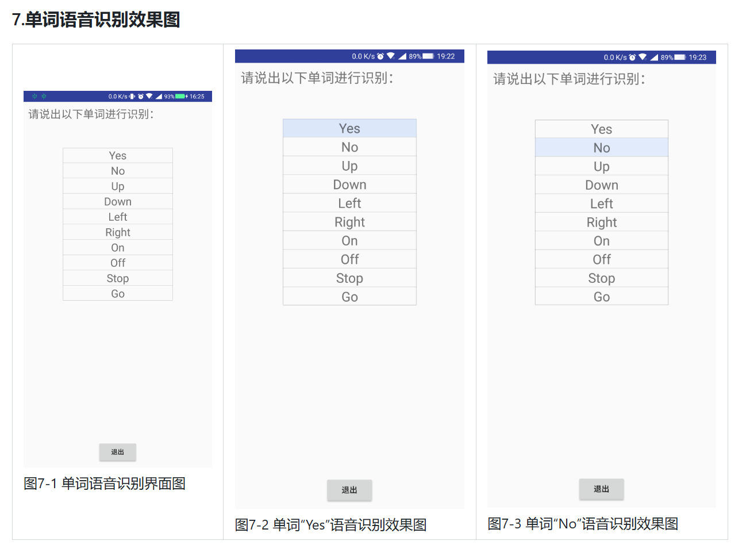Screen dimensions: 750x560
Task: Click the vibrate mode icon in figure 7-1 status bar
Action: point(132,97)
